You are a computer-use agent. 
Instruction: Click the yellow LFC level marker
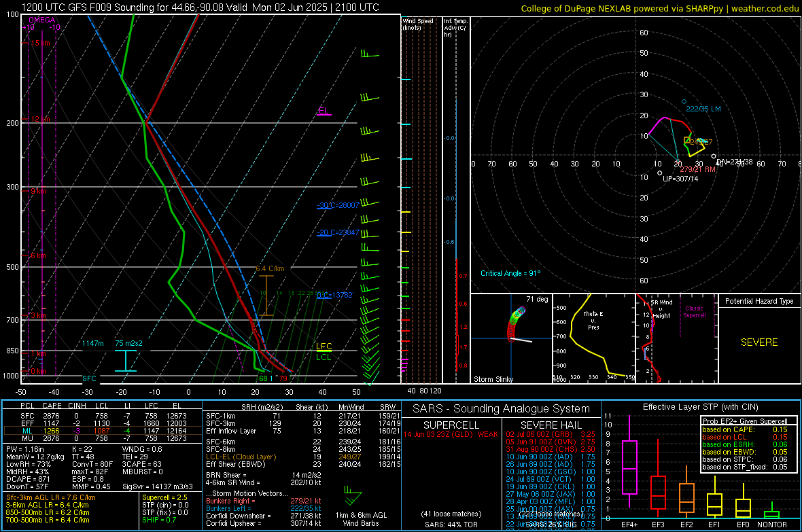tap(324, 347)
